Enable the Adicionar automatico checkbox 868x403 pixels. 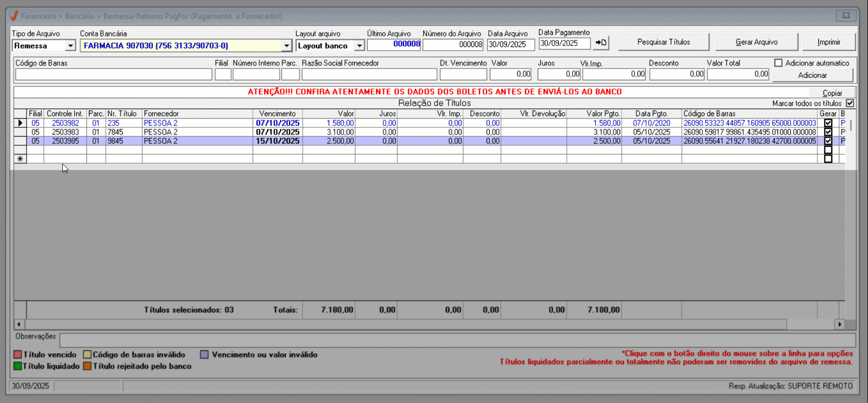click(779, 63)
